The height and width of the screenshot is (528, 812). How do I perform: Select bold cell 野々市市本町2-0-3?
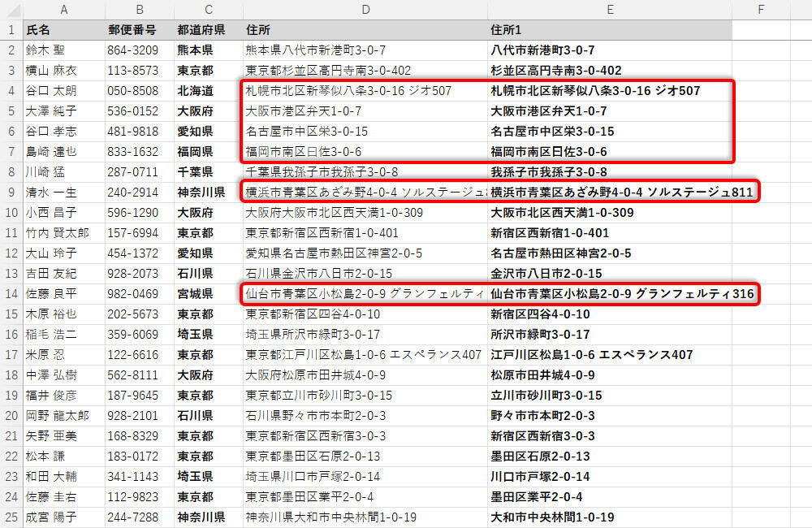tap(610, 416)
